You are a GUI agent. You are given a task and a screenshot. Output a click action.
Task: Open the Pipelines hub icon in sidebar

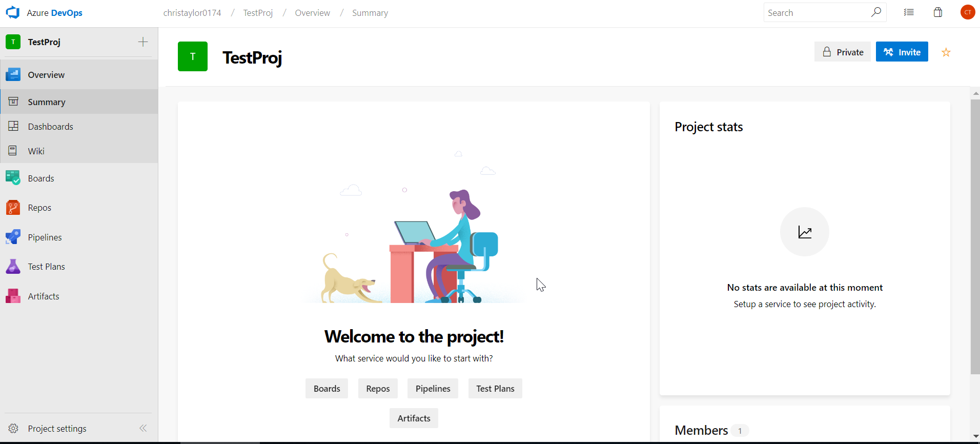pyautogui.click(x=13, y=237)
